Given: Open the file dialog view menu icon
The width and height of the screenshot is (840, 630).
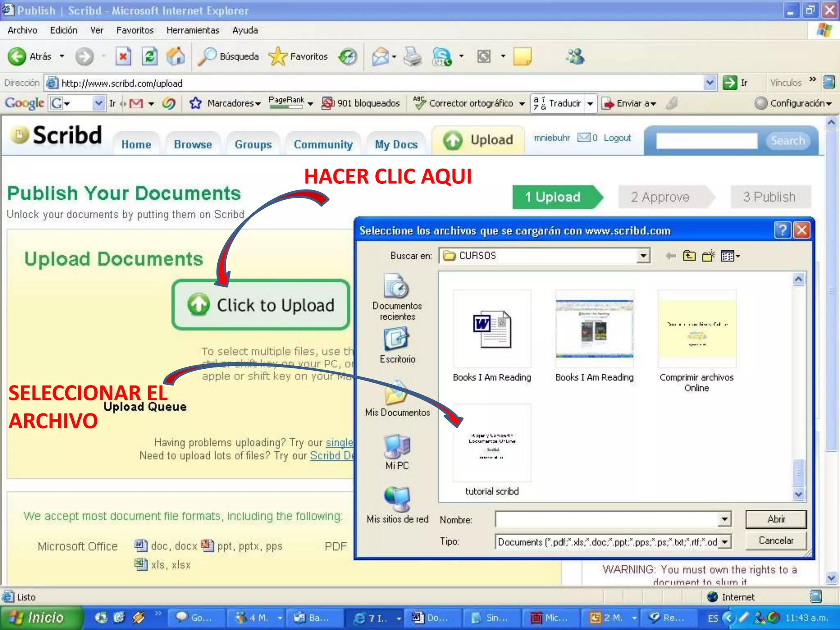Looking at the screenshot, I should point(730,256).
